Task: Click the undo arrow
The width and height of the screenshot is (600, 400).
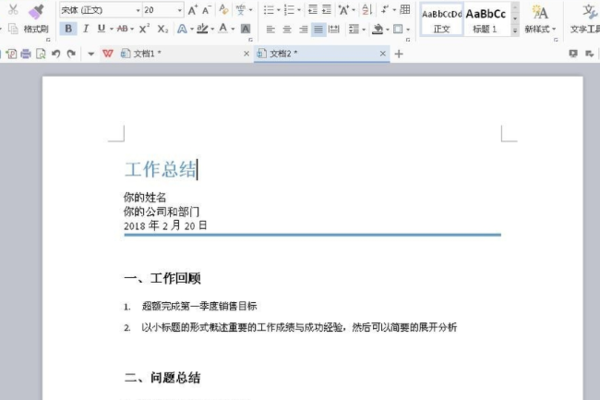Action: pyautogui.click(x=56, y=54)
